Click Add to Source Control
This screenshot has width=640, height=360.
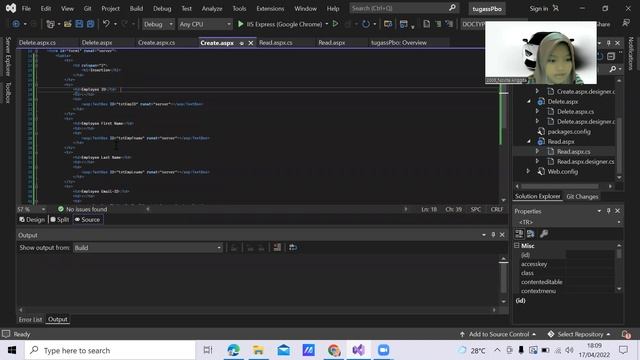click(498, 334)
